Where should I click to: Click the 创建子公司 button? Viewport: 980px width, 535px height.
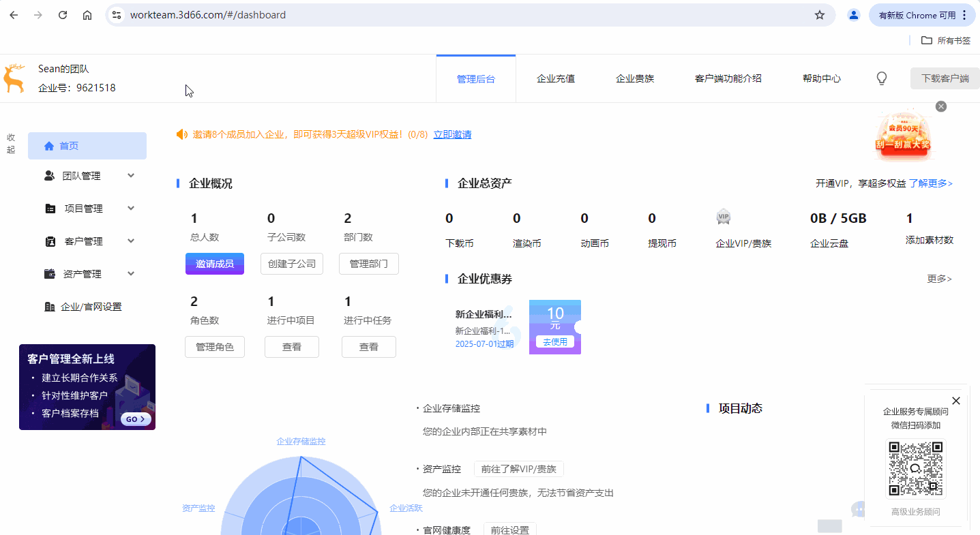tap(292, 264)
